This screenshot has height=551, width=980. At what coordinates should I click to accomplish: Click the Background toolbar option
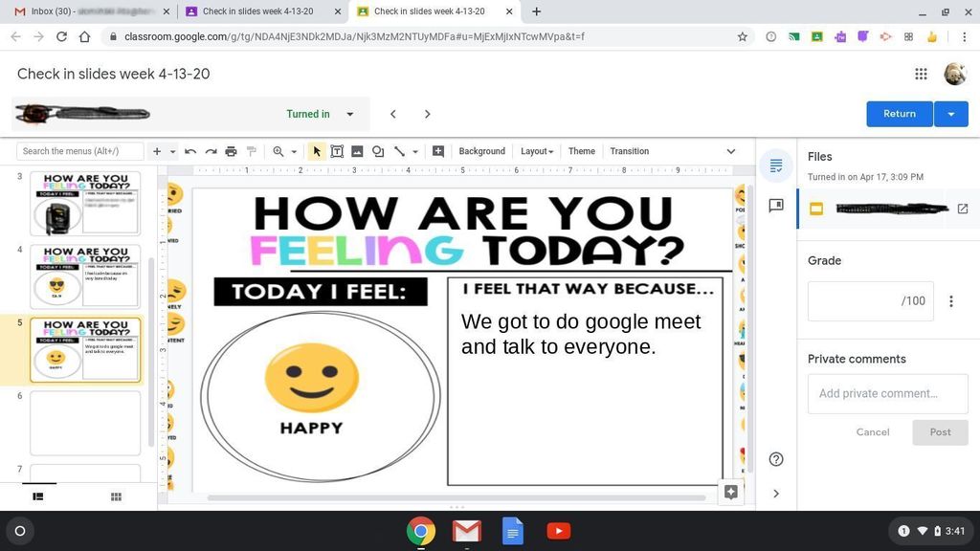coord(481,151)
